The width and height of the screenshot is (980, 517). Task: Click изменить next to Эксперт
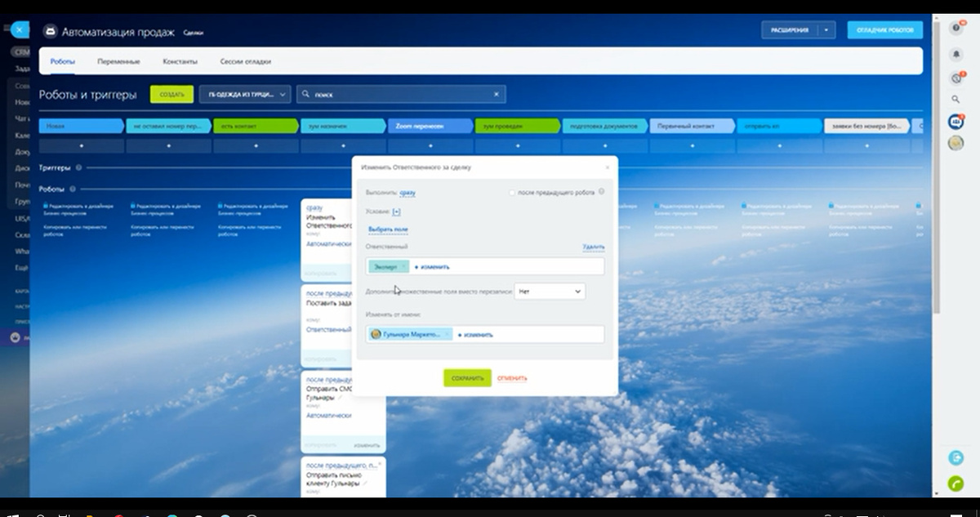[x=432, y=266]
